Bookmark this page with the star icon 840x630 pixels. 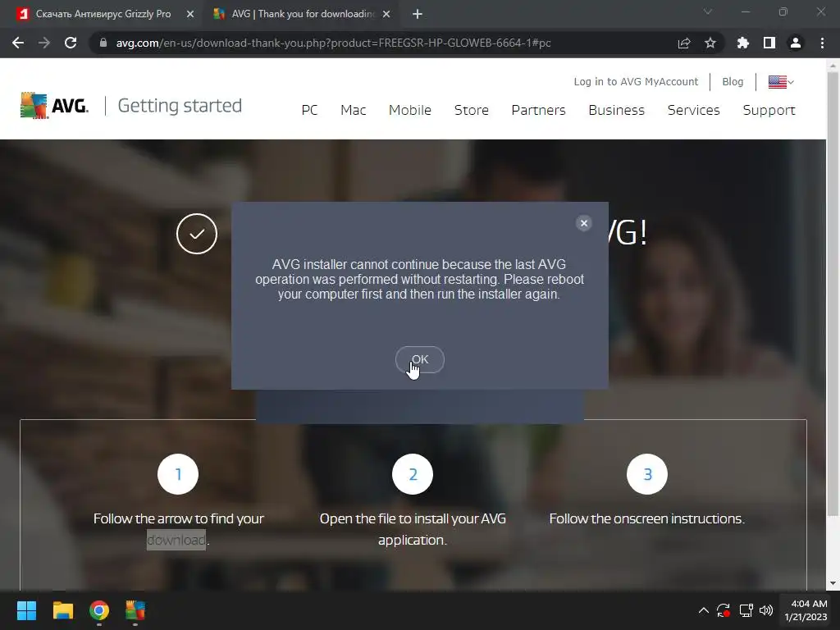click(710, 43)
